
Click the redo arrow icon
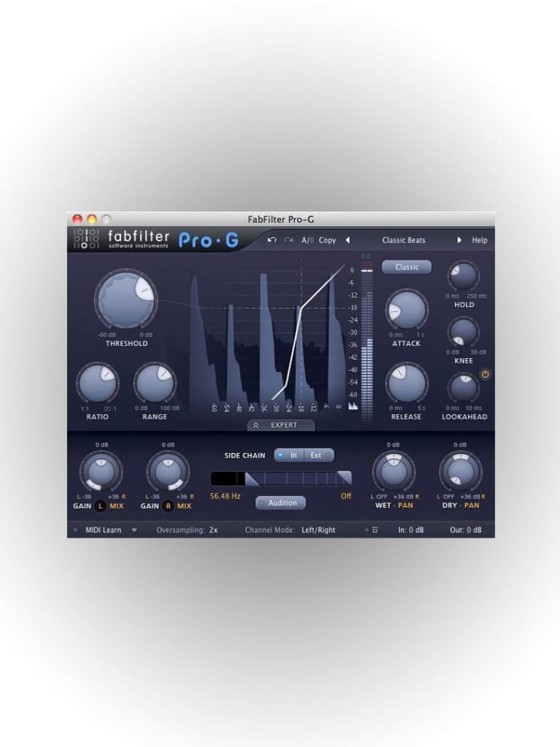click(x=288, y=240)
